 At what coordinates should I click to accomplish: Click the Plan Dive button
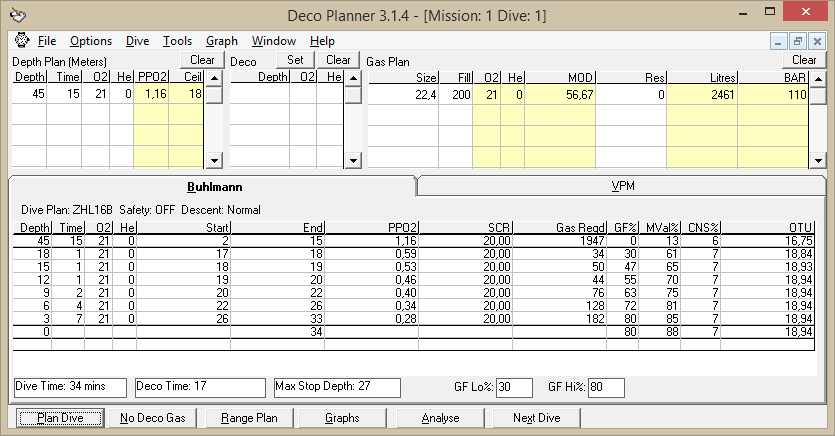(x=60, y=418)
